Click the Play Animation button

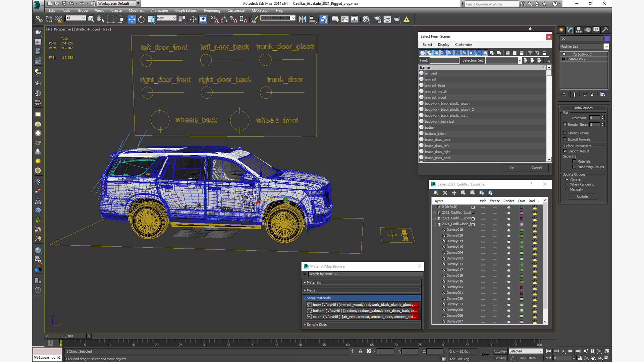(563, 351)
